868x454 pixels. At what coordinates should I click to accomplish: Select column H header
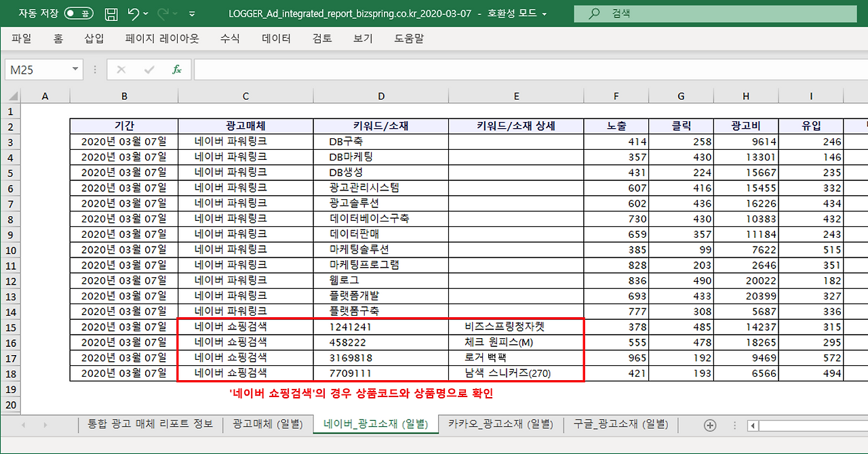[746, 96]
